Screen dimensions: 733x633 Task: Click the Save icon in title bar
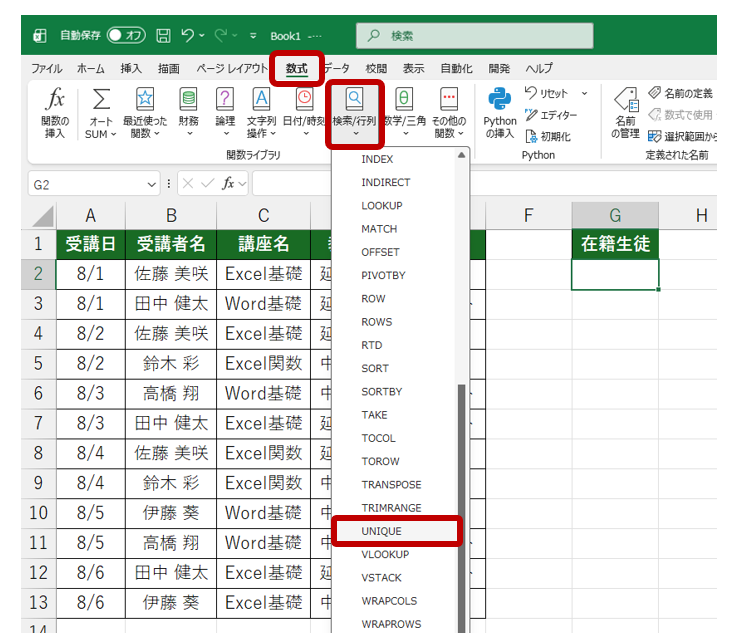click(x=163, y=36)
